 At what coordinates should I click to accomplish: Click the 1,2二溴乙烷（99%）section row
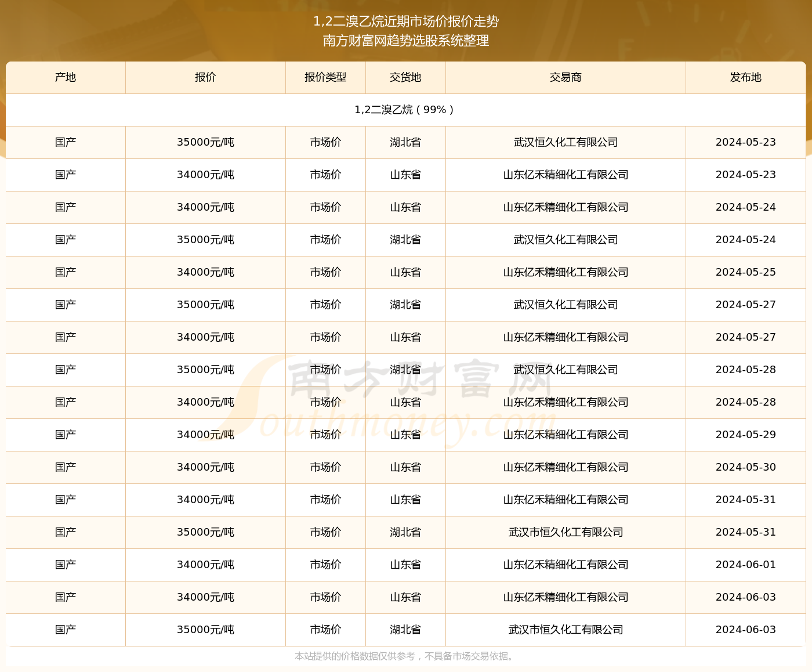point(405,110)
